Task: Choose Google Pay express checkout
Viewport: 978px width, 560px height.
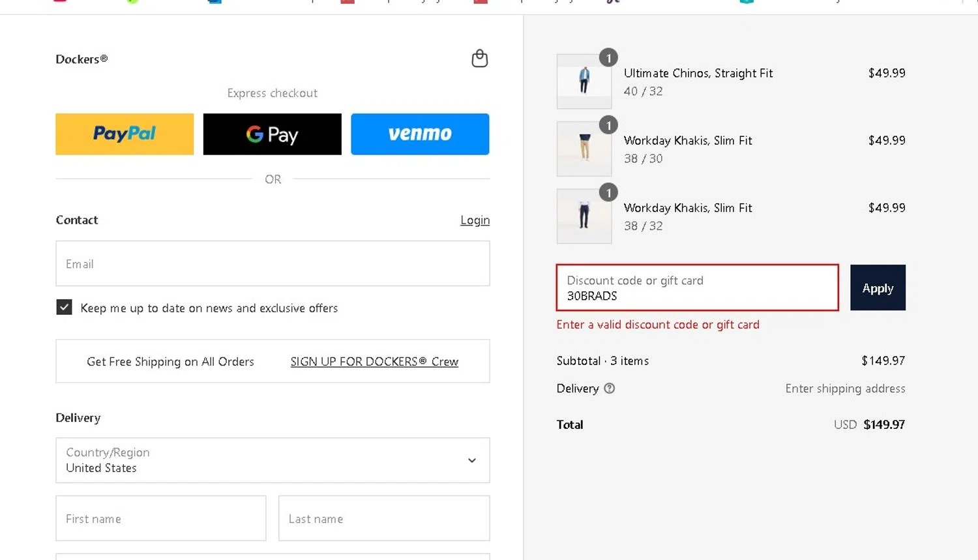Action: click(x=272, y=134)
